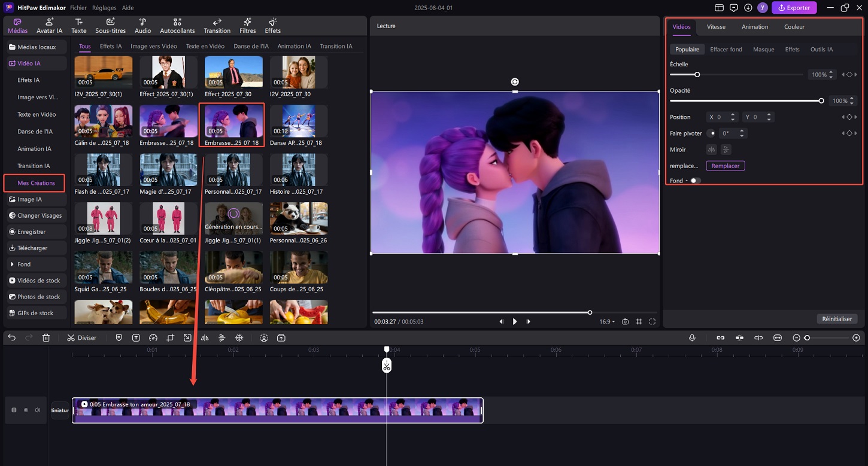This screenshot has height=466, width=868.
Task: Click the snowflake freeze frame icon
Action: pos(239,338)
